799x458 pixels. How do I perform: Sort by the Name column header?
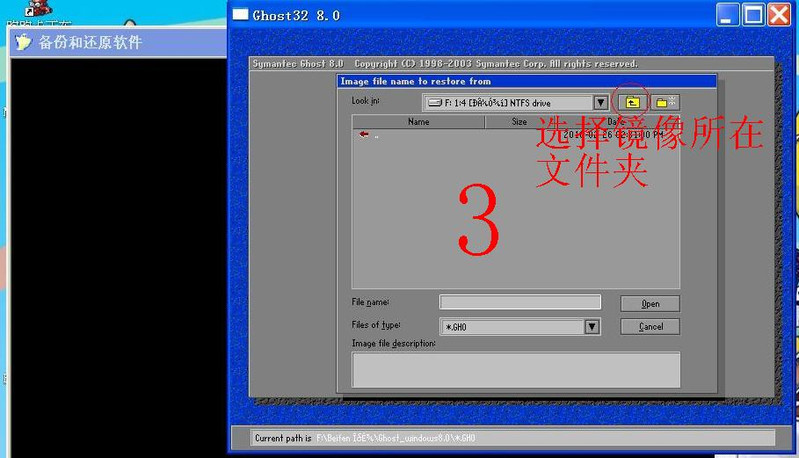tap(418, 122)
